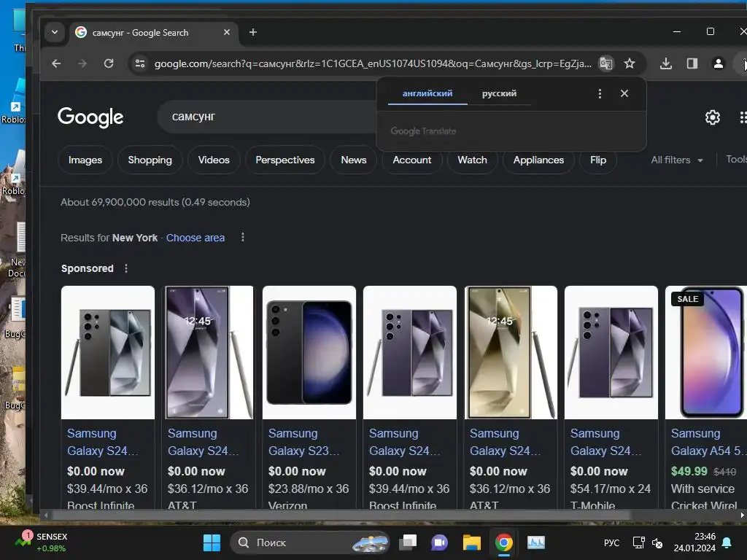Select the Watch filter chip

pyautogui.click(x=472, y=160)
